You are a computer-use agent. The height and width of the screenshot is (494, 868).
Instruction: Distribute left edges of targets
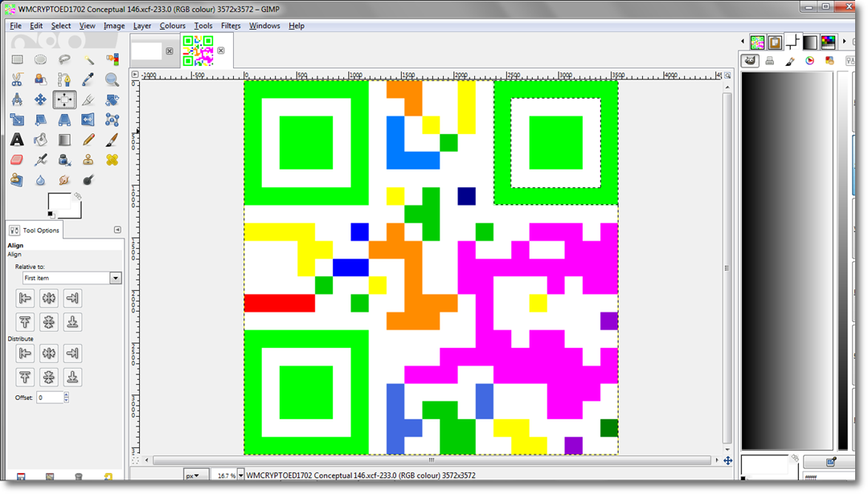pos(25,353)
